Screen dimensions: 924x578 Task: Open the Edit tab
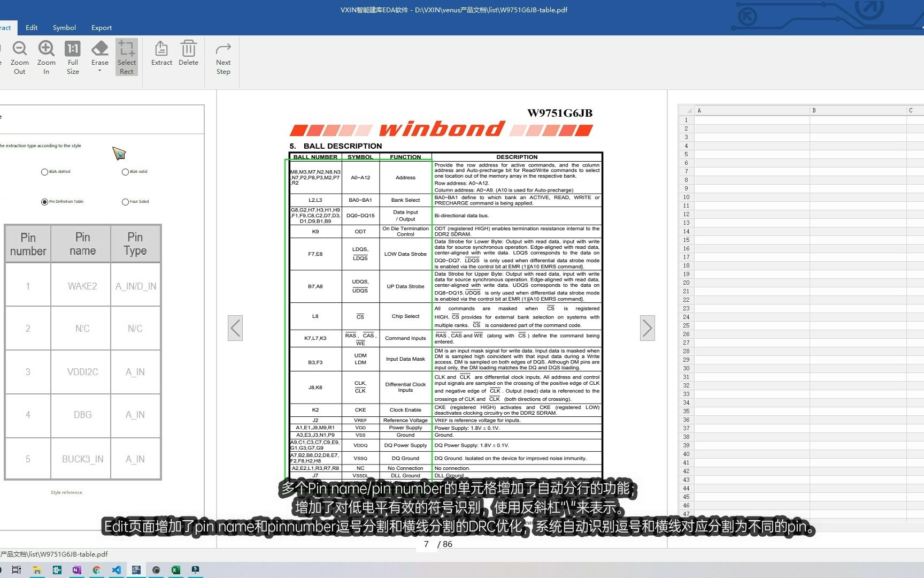pos(32,27)
